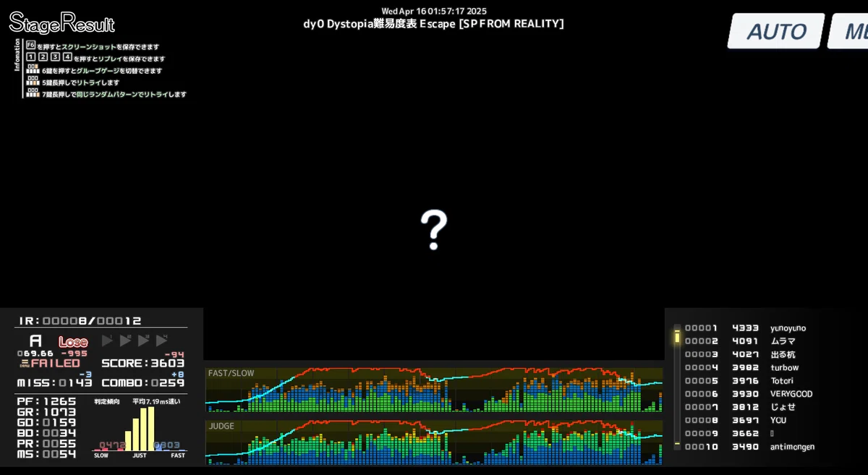Image resolution: width=868 pixels, height=475 pixels.
Task: Click the -3 miss difference value
Action: [x=86, y=374]
